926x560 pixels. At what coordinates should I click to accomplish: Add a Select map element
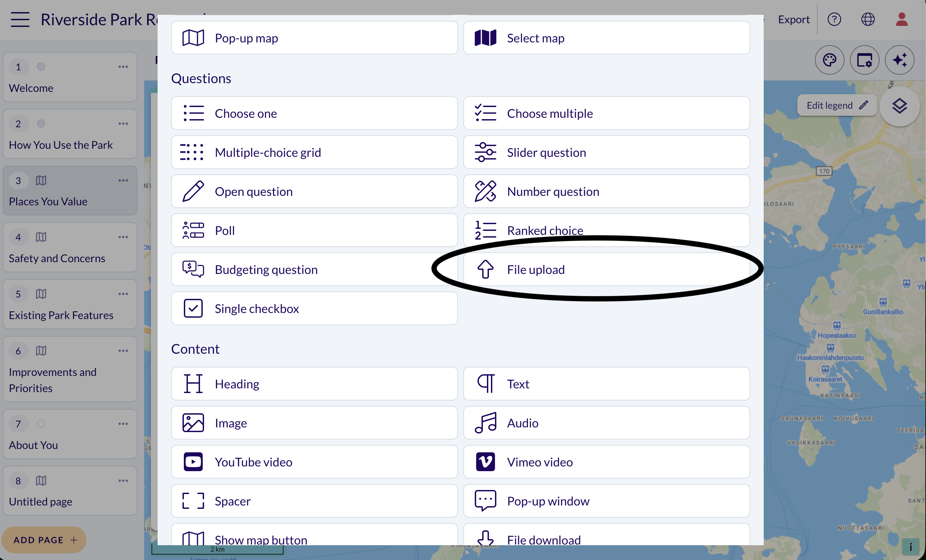point(606,38)
